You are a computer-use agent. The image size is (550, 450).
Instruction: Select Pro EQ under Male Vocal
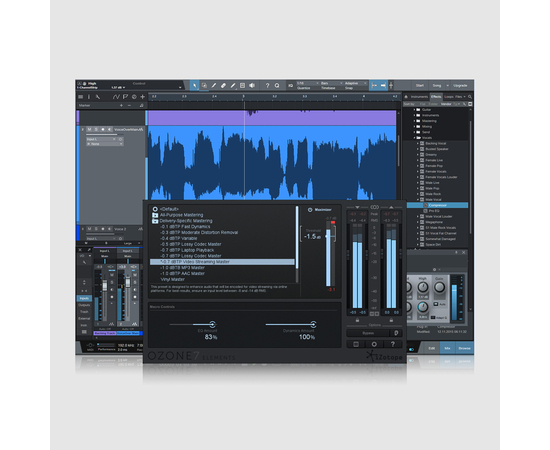click(434, 211)
